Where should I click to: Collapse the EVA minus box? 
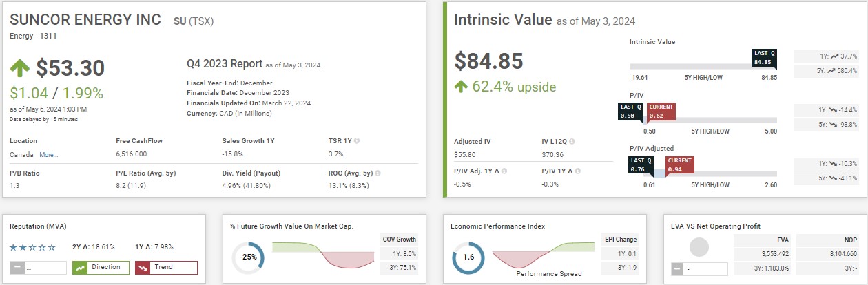pyautogui.click(x=678, y=268)
